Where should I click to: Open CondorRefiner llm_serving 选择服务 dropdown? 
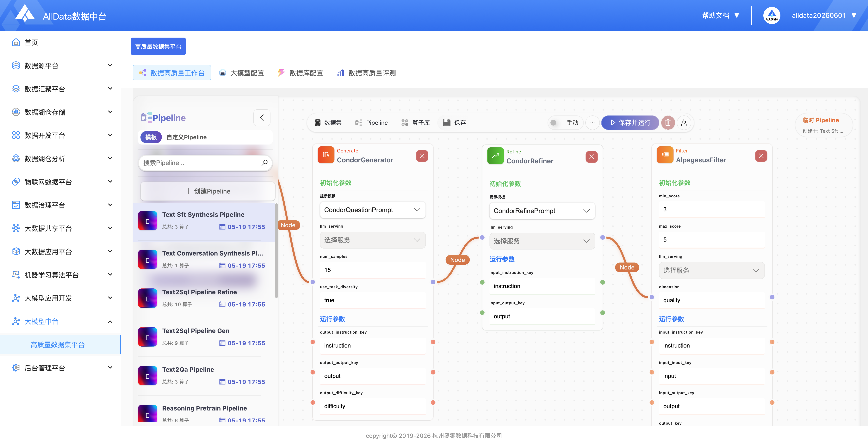point(542,241)
